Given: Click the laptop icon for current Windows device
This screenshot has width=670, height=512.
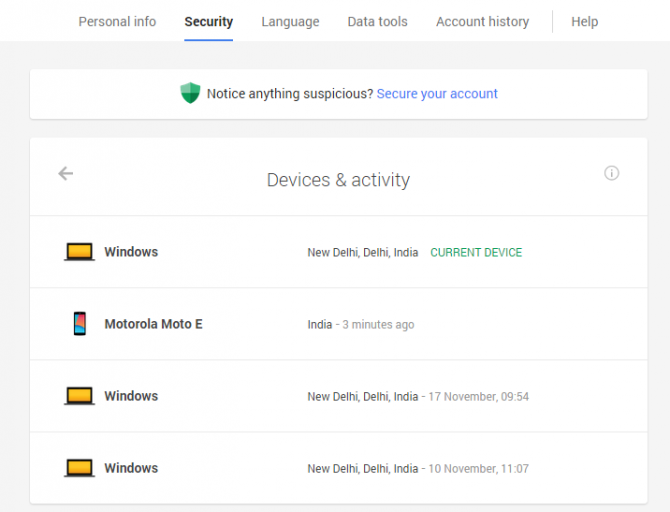Looking at the screenshot, I should 79,252.
